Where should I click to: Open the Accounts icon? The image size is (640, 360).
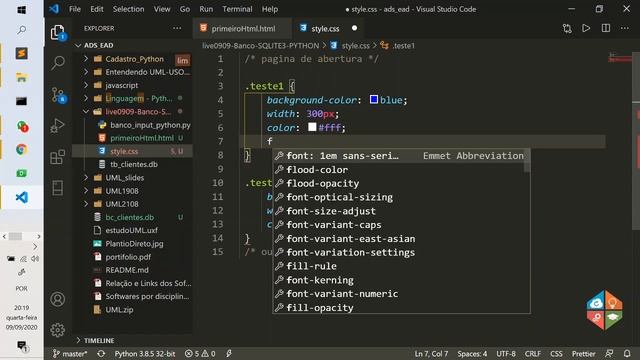pyautogui.click(x=58, y=299)
